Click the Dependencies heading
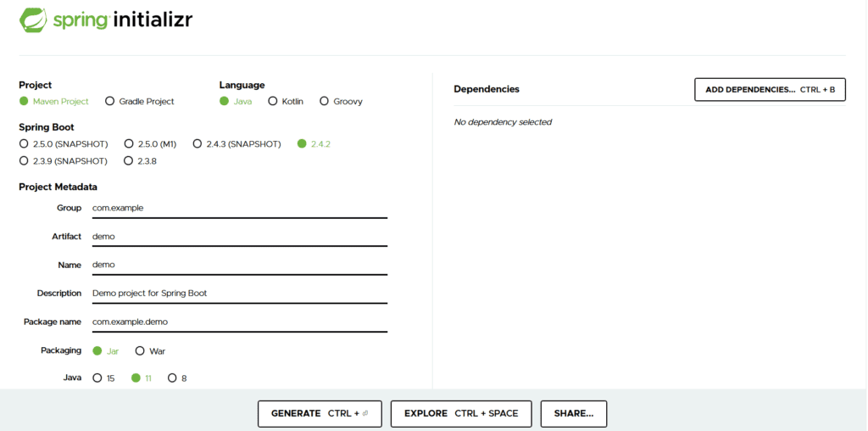Image resolution: width=868 pixels, height=431 pixels. [x=487, y=89]
